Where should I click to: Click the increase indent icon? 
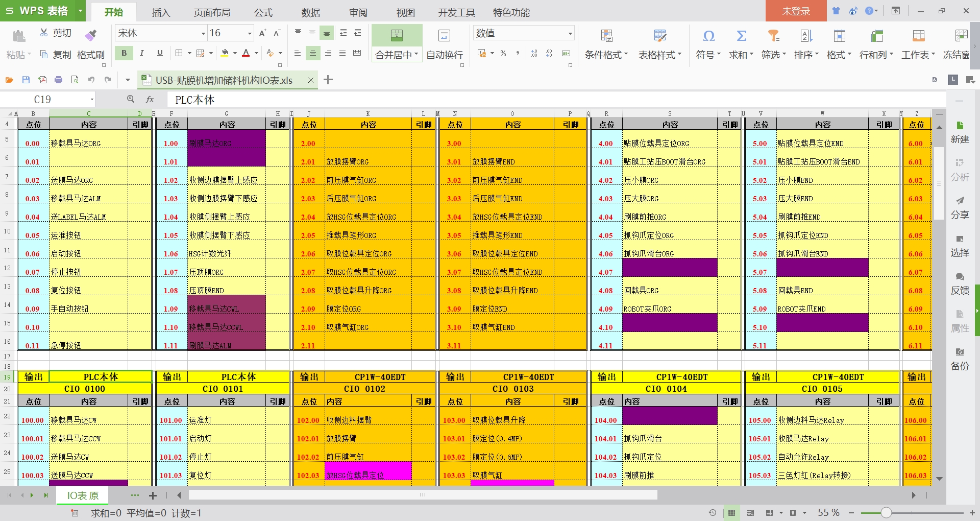tap(358, 33)
